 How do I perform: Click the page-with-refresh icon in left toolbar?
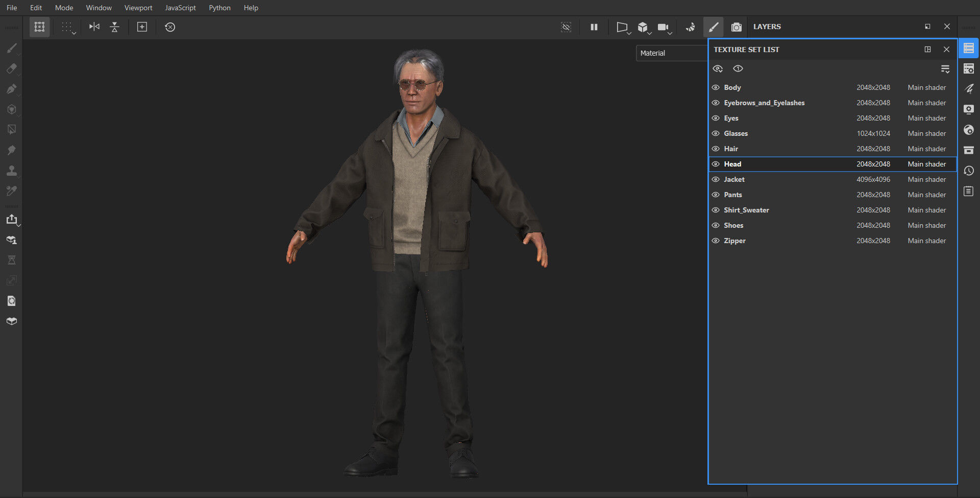11,301
